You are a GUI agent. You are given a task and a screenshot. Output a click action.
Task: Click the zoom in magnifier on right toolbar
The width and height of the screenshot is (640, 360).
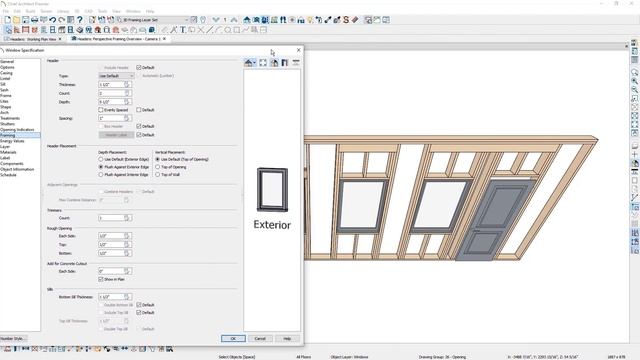pyautogui.click(x=635, y=81)
